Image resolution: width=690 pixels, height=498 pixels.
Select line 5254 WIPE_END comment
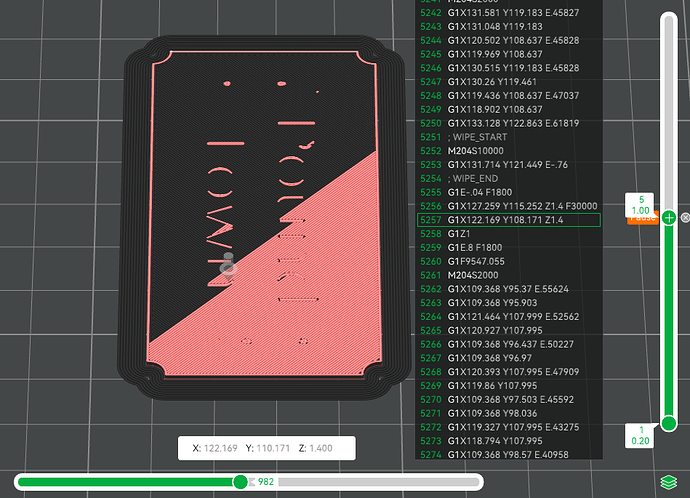(509, 179)
